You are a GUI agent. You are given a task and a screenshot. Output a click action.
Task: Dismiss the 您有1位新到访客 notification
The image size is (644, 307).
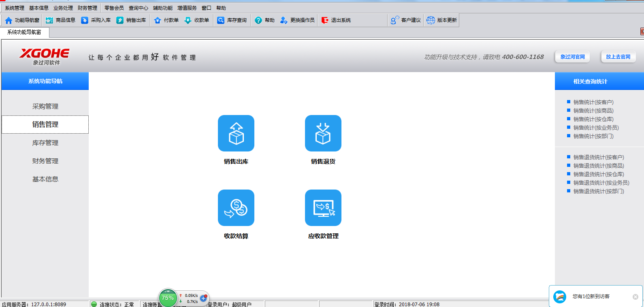635,297
